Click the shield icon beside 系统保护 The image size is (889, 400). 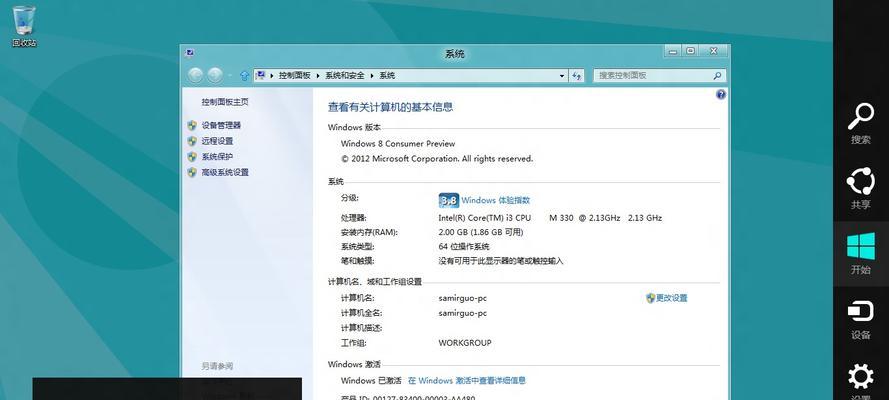pos(192,157)
